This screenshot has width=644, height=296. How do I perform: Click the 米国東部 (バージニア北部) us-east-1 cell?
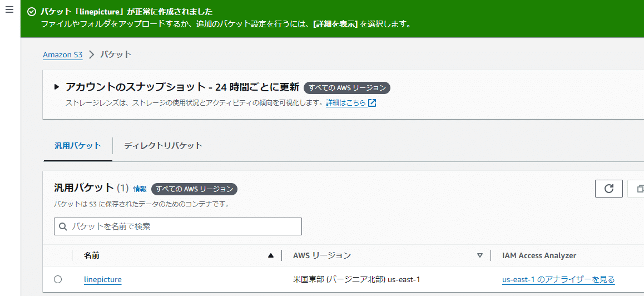(356, 279)
